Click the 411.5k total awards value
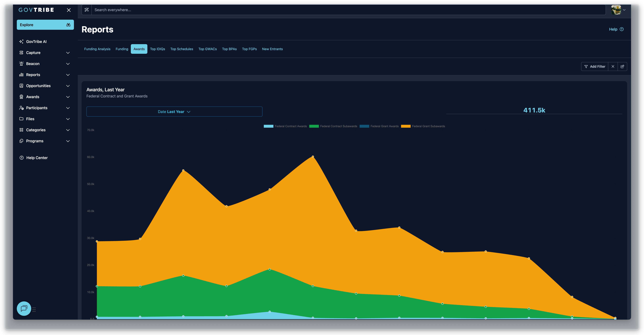 pyautogui.click(x=534, y=110)
